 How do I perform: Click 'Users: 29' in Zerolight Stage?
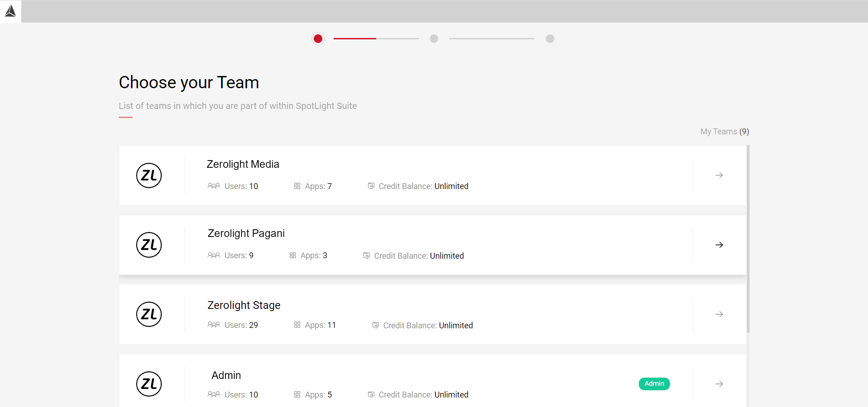click(x=241, y=325)
